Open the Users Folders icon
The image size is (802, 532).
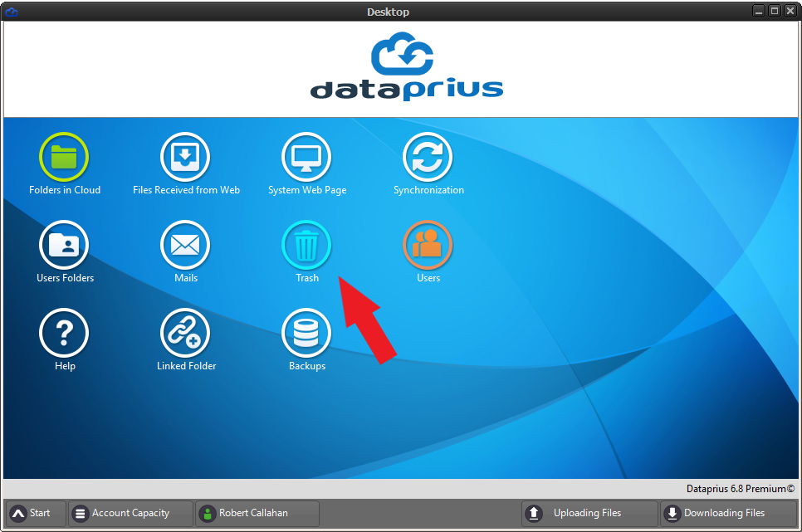pos(64,245)
